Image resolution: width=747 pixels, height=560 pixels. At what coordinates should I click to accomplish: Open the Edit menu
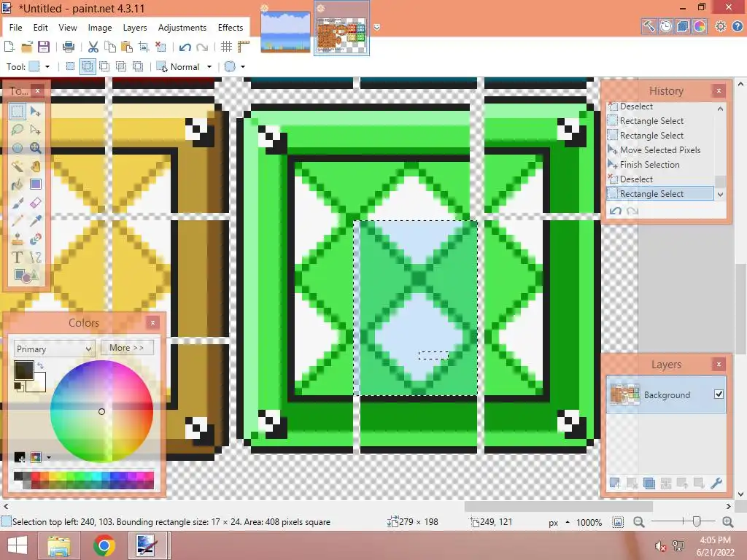click(x=41, y=28)
